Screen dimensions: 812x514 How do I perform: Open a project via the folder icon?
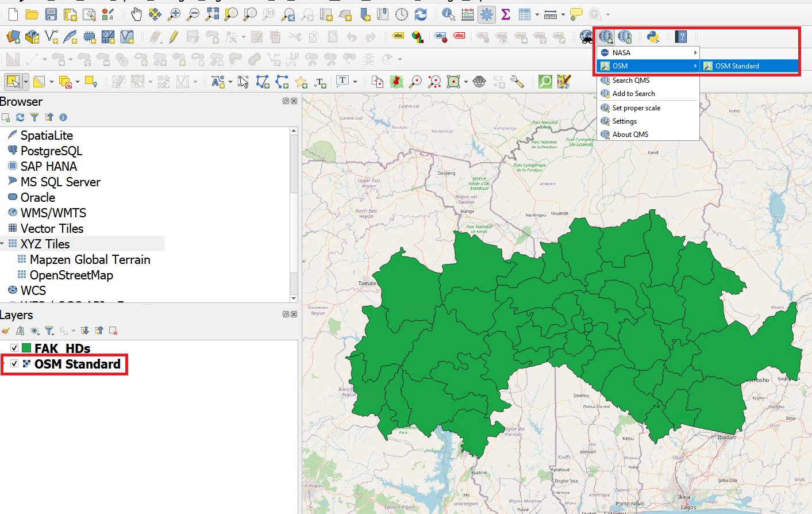pyautogui.click(x=32, y=14)
